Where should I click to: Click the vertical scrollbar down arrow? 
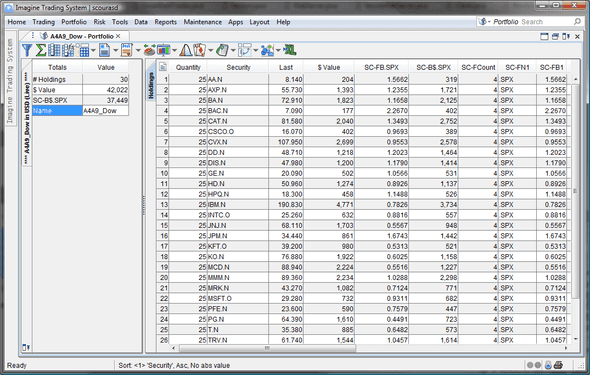click(x=575, y=339)
